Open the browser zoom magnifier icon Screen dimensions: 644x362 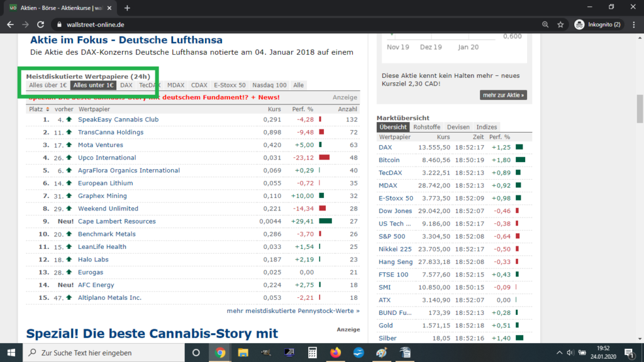[545, 25]
